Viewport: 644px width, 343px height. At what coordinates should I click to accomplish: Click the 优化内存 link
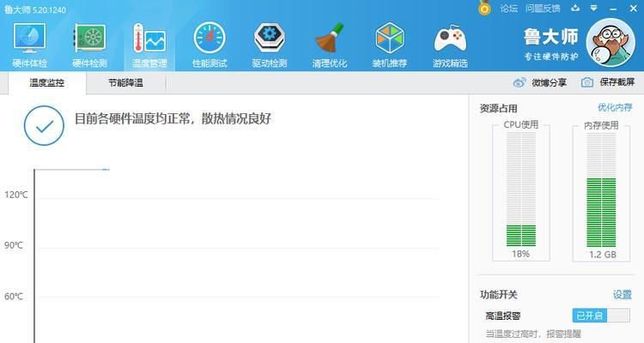615,107
